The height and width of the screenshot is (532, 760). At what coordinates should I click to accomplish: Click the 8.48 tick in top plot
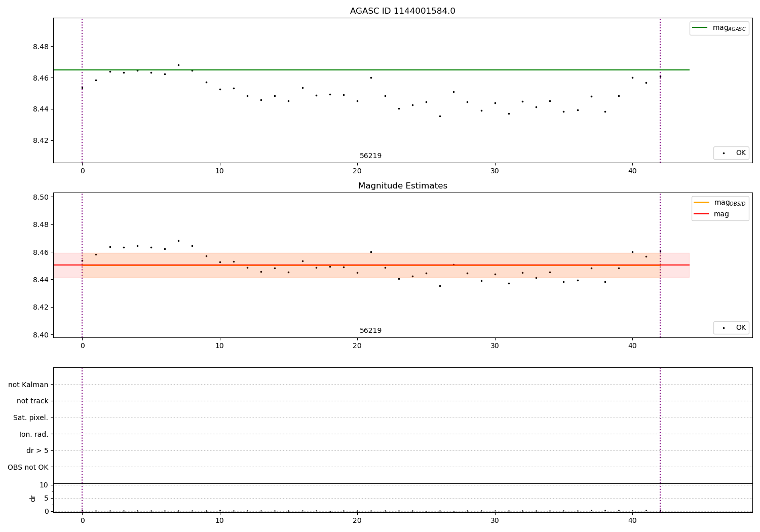[41, 47]
